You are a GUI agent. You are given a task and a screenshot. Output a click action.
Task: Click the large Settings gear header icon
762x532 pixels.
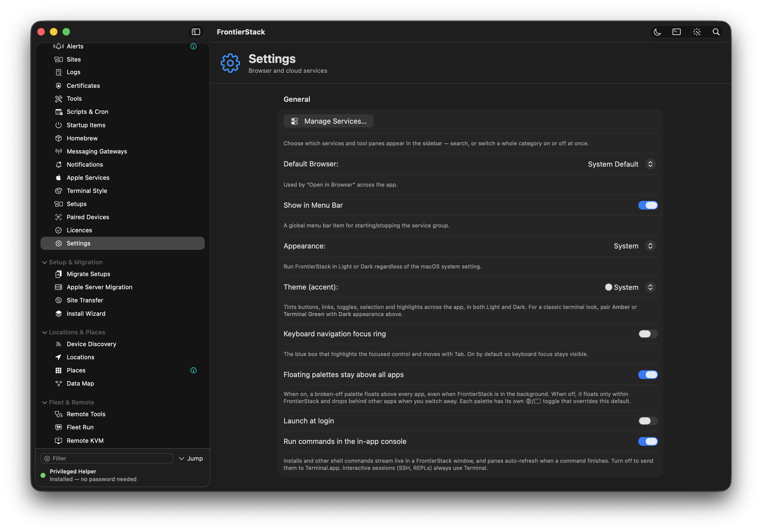pyautogui.click(x=230, y=63)
